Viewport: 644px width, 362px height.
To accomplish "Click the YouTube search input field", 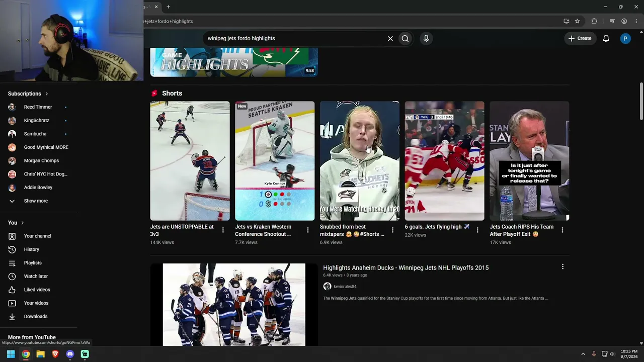I will click(x=294, y=38).
